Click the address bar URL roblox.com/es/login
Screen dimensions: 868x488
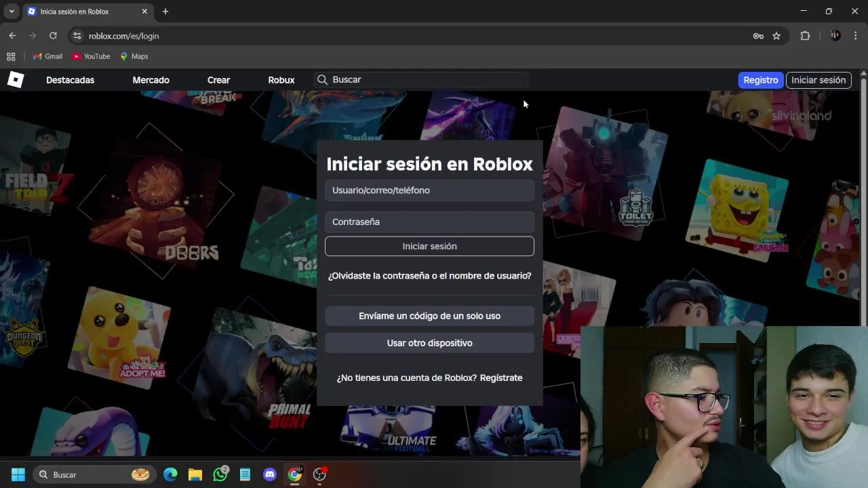click(x=124, y=36)
